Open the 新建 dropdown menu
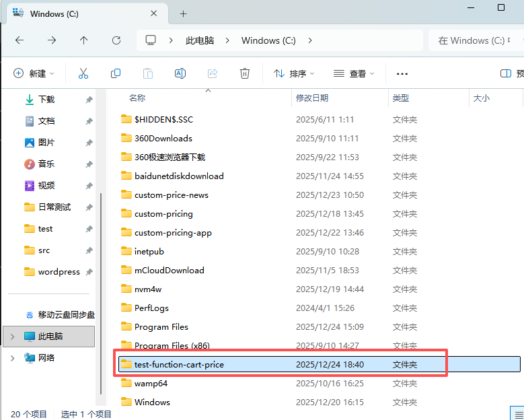This screenshot has height=420, width=524. pos(34,73)
